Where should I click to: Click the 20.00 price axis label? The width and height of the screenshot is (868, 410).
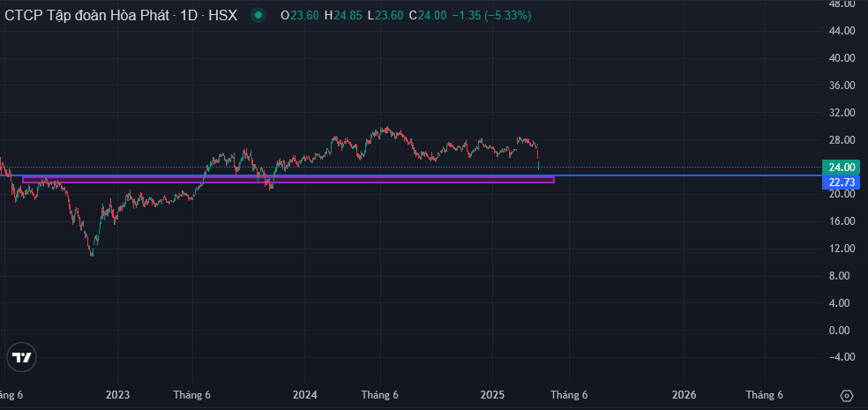click(842, 194)
